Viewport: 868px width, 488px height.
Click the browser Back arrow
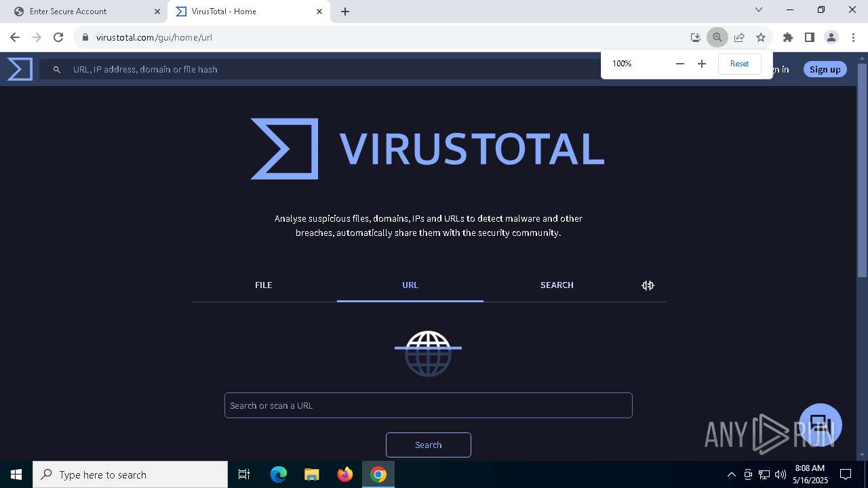click(15, 37)
